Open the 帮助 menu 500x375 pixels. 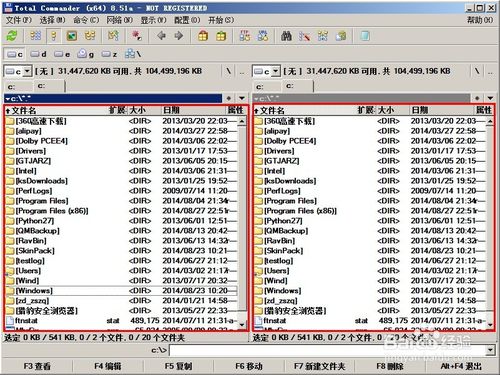480,20
